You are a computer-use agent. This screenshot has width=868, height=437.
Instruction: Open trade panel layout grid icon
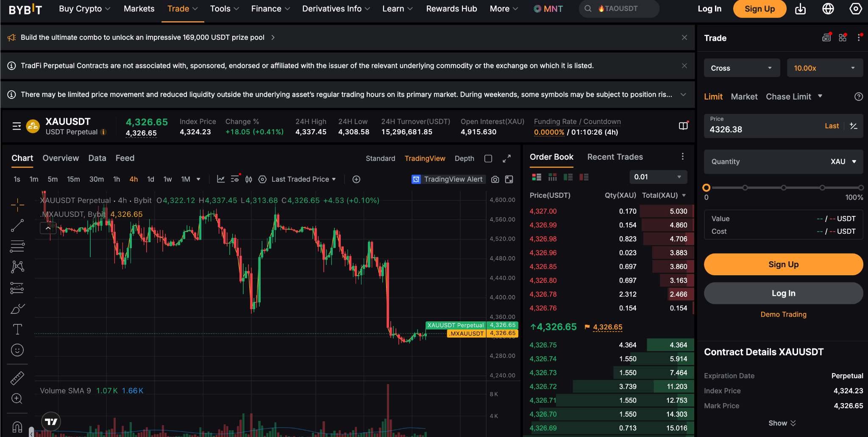843,37
